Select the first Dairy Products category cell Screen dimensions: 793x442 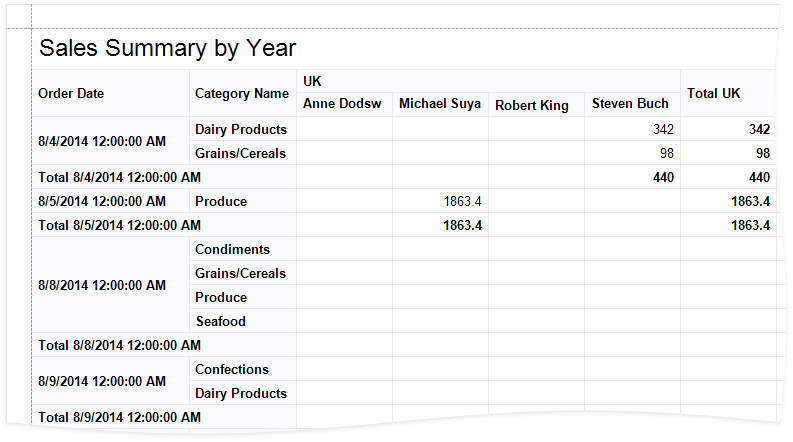pos(241,130)
